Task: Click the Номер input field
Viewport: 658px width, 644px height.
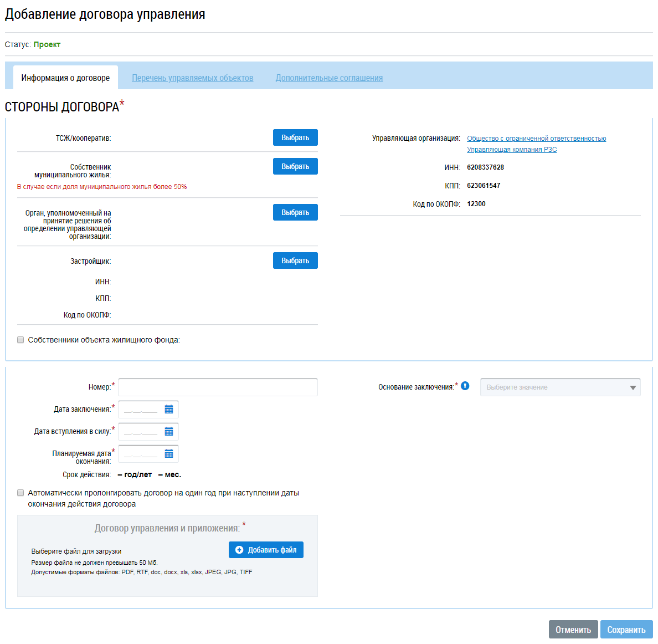Action: point(218,387)
